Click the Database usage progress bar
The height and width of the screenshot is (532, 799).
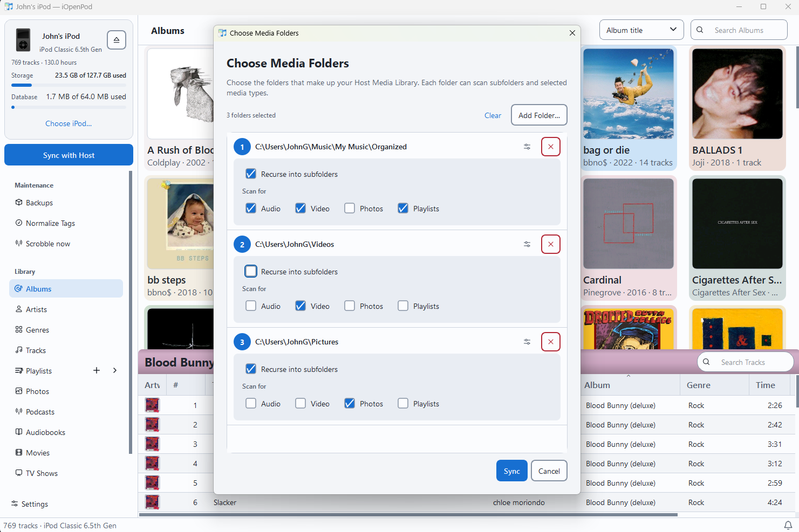69,107
